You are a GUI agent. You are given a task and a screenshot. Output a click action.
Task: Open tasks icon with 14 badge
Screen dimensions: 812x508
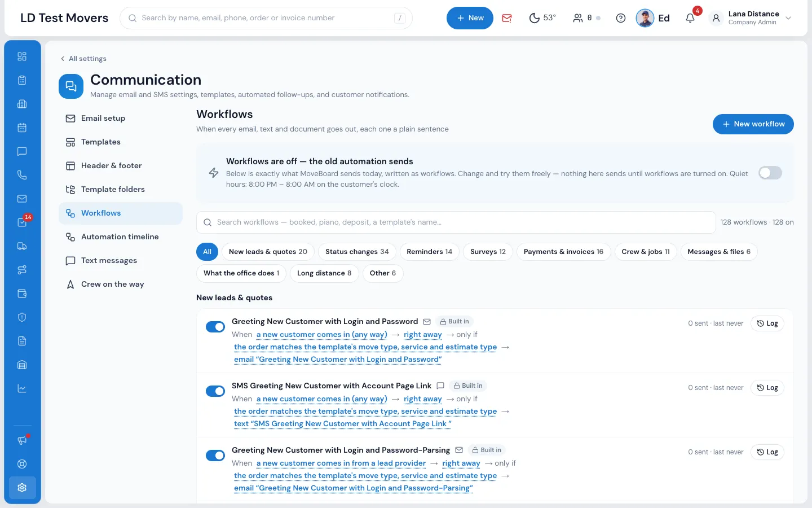tap(22, 222)
